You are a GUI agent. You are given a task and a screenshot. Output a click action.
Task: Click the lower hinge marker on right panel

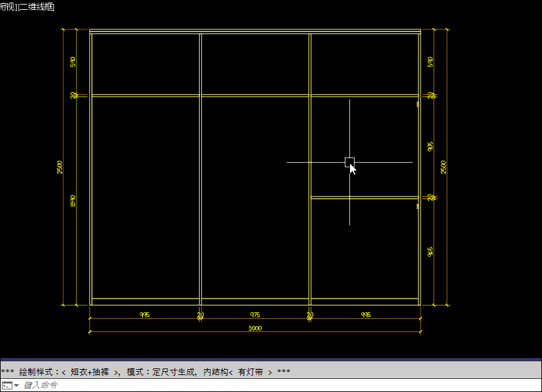tap(417, 206)
